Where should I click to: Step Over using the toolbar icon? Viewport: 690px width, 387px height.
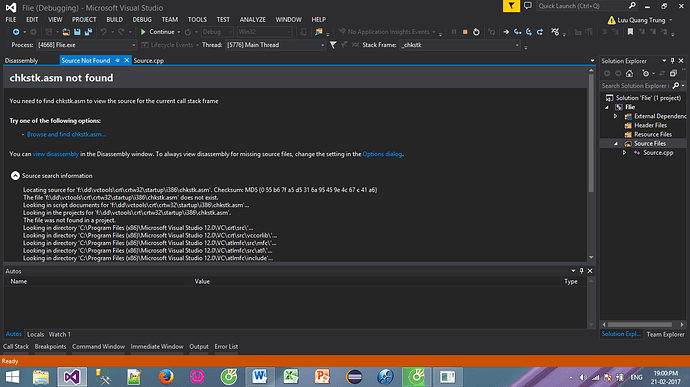pyautogui.click(x=529, y=32)
